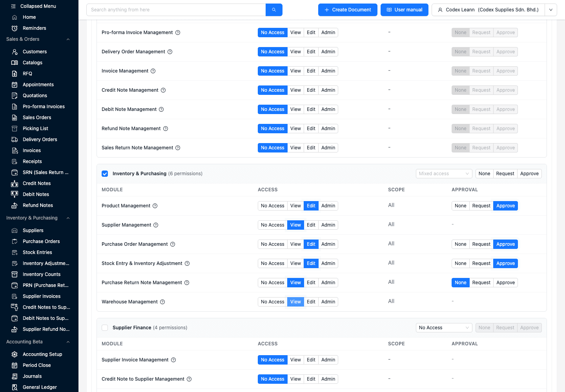The width and height of the screenshot is (565, 392).
Task: Set Supplier Management access to Edit
Action: 311,225
